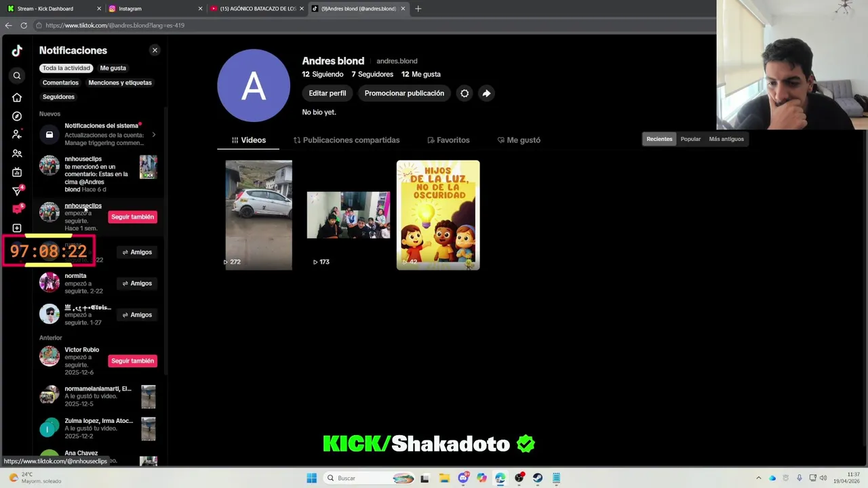Viewport: 868px width, 488px height.
Task: Open Zulma lopez like notification
Action: point(98,428)
